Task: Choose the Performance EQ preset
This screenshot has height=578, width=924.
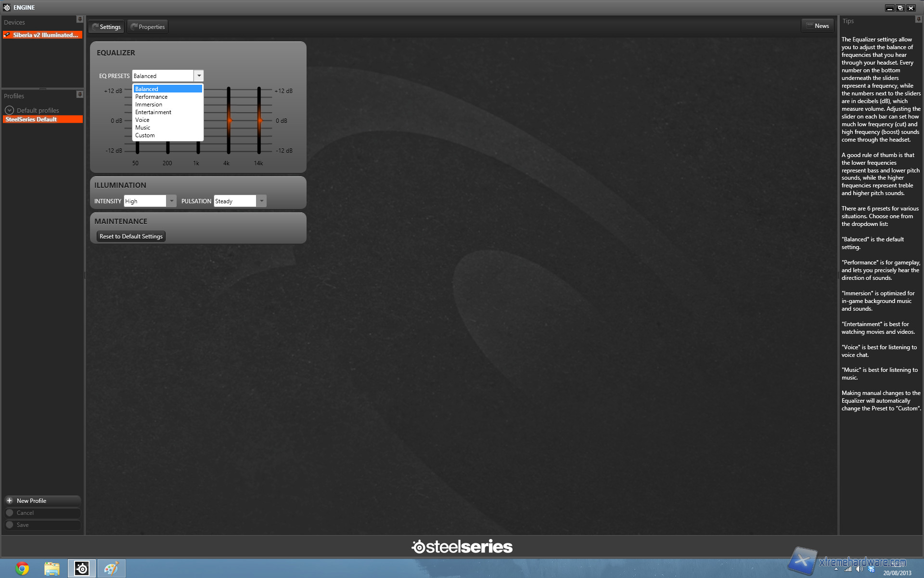Action: [x=151, y=97]
